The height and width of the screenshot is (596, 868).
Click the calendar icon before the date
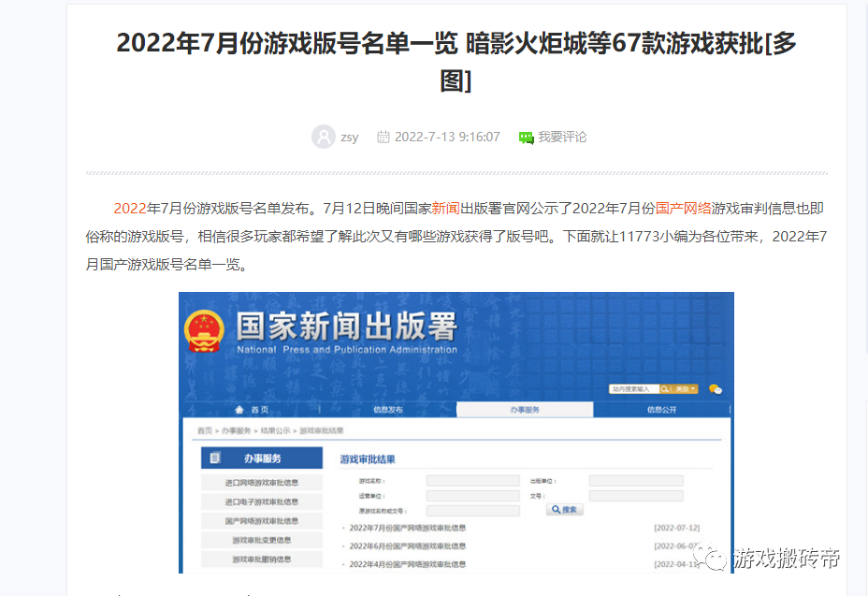click(383, 137)
